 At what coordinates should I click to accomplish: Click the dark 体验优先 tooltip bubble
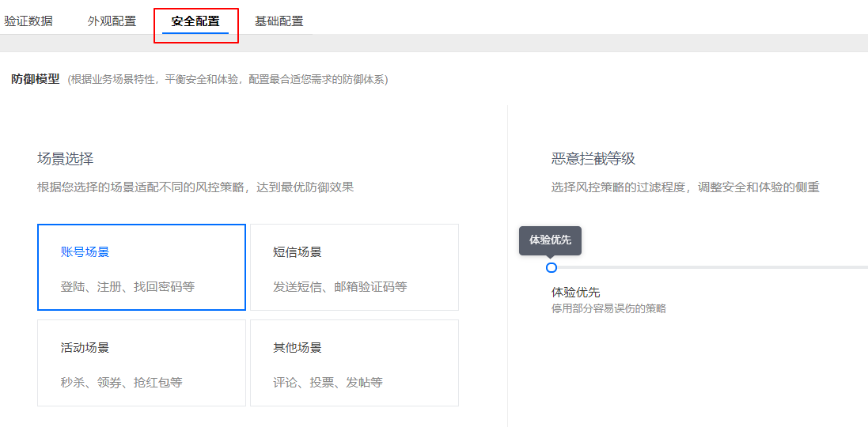(x=550, y=240)
